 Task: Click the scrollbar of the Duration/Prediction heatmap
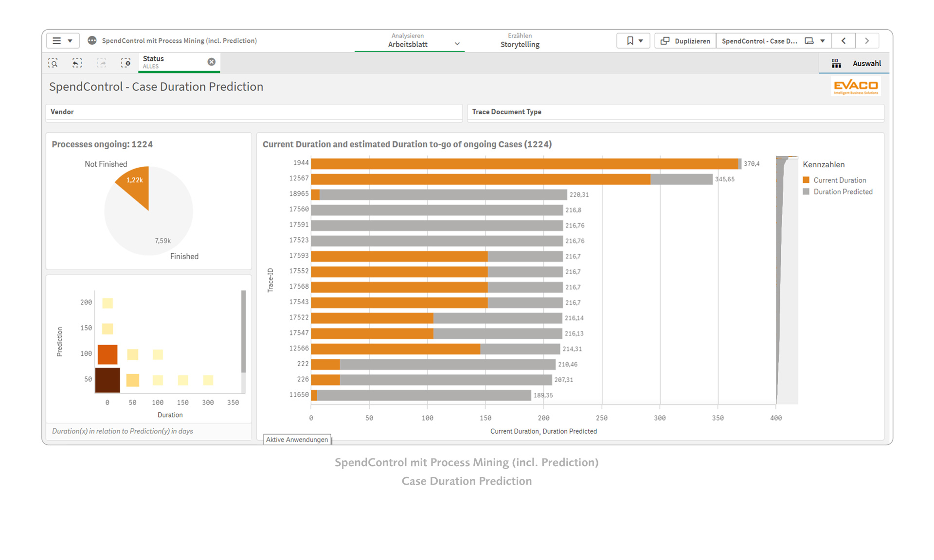243,332
